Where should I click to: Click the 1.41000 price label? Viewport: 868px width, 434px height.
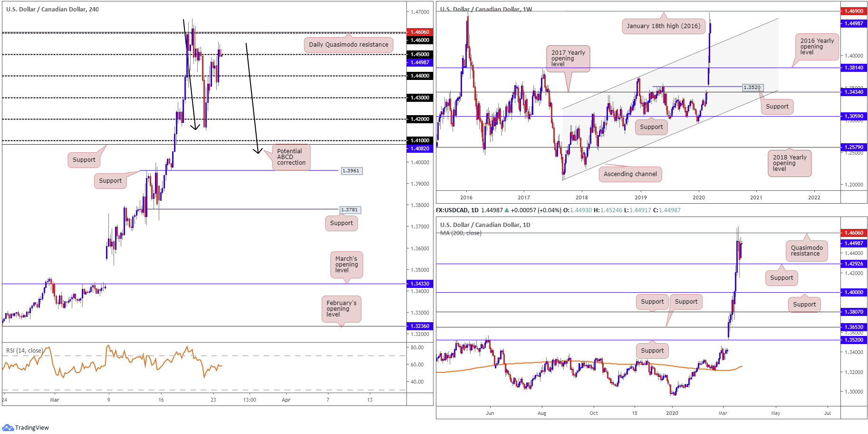click(420, 140)
